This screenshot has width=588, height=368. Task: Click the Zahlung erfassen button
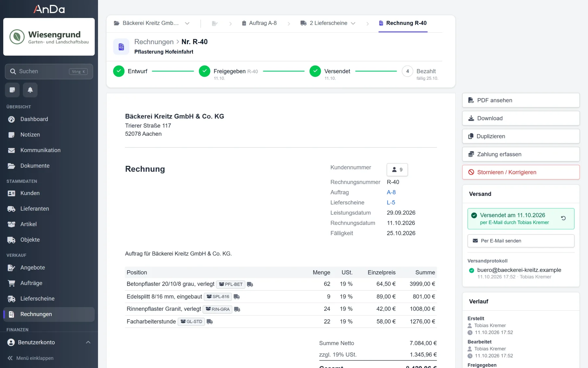point(521,154)
